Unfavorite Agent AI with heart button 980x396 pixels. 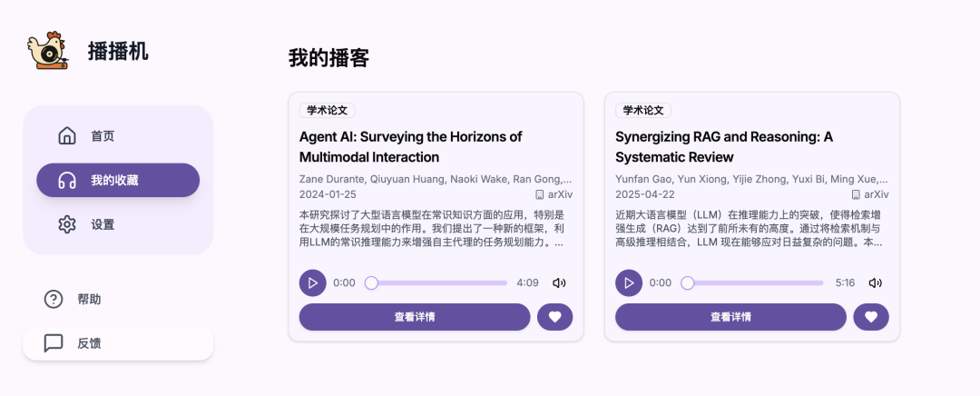[555, 317]
